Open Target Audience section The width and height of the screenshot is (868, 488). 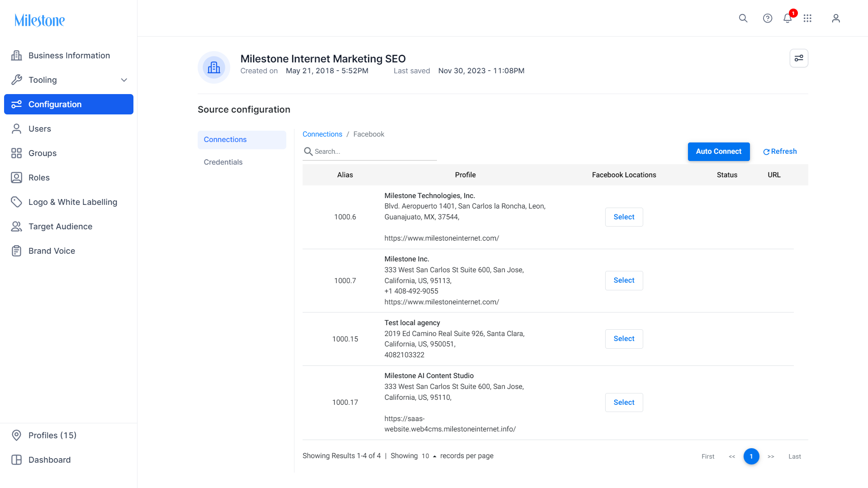pos(69,227)
